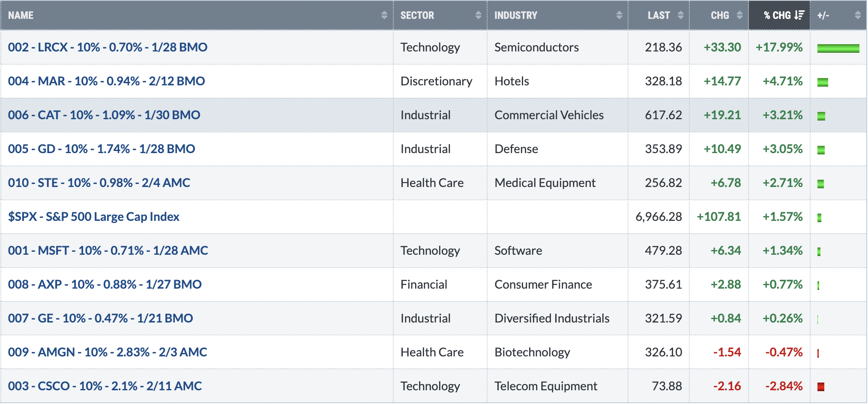Open MAR 2/12 BMO entry

106,81
